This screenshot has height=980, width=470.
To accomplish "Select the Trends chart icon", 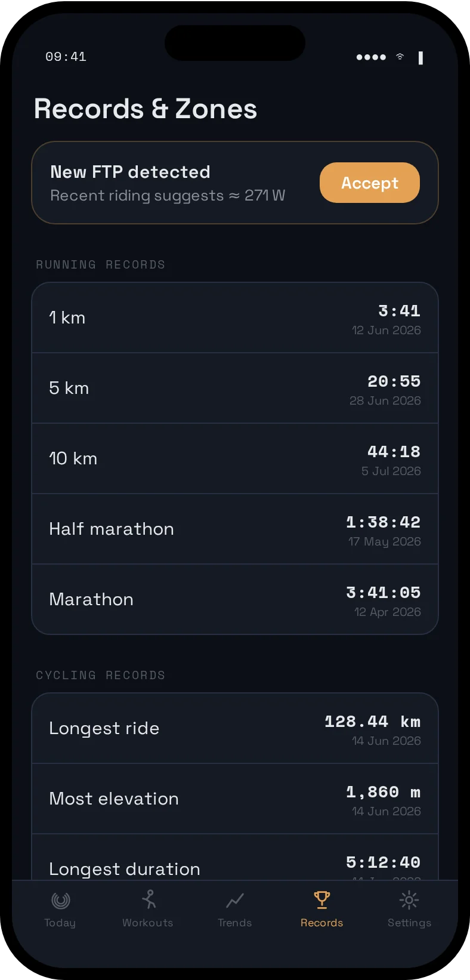I will pyautogui.click(x=235, y=900).
